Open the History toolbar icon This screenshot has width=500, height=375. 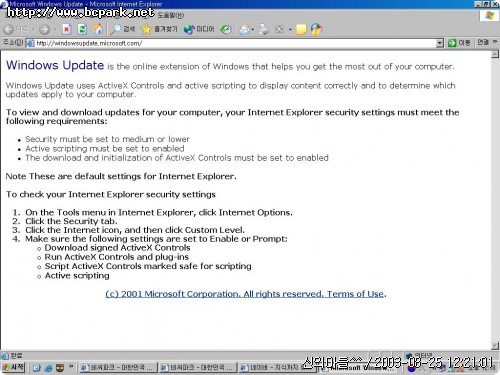pyautogui.click(x=226, y=29)
